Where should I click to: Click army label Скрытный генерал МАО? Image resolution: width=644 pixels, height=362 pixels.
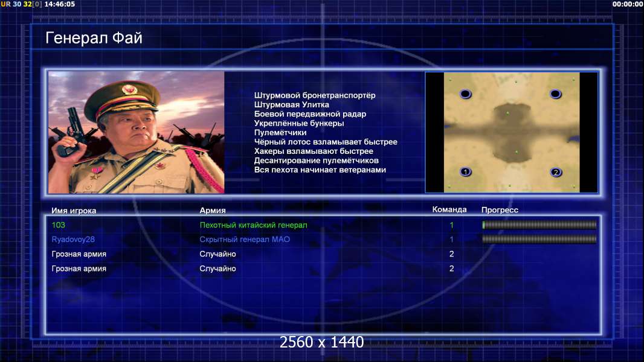click(x=245, y=239)
